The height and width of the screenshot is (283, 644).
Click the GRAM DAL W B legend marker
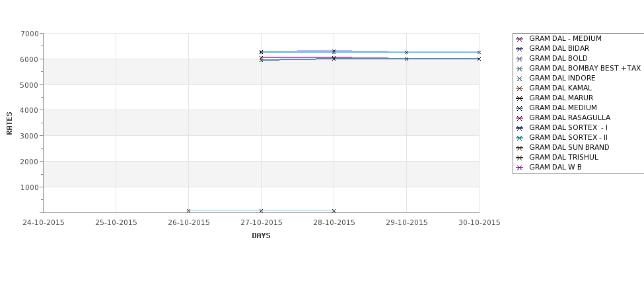tap(520, 168)
